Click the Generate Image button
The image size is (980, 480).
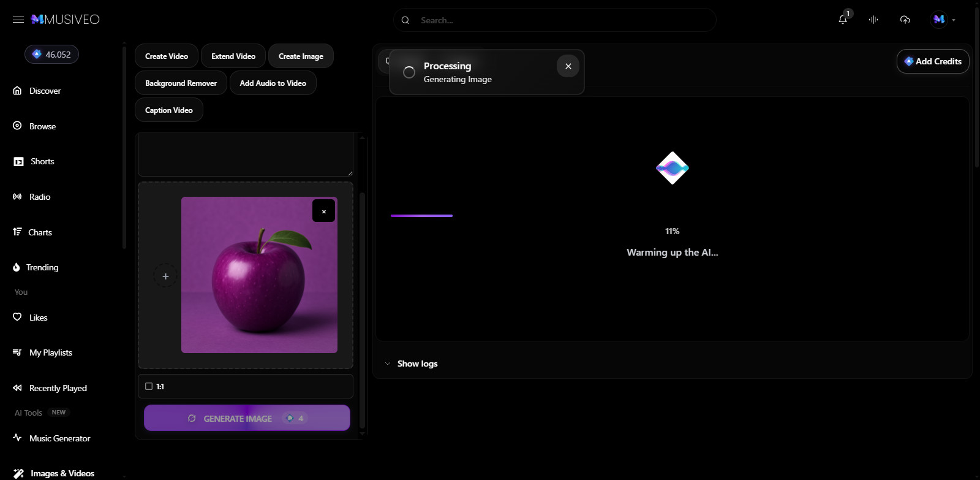[247, 418]
